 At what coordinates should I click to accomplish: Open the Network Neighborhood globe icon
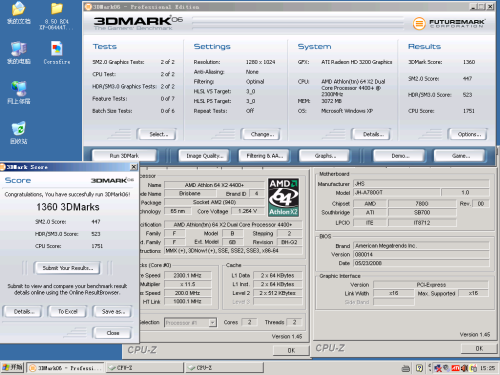(19, 92)
